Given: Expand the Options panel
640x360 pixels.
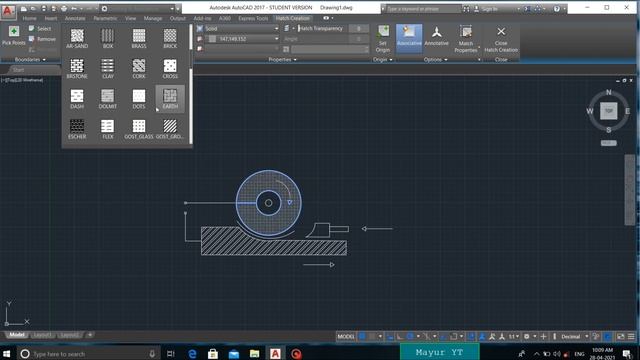Looking at the screenshot, I should 436,60.
